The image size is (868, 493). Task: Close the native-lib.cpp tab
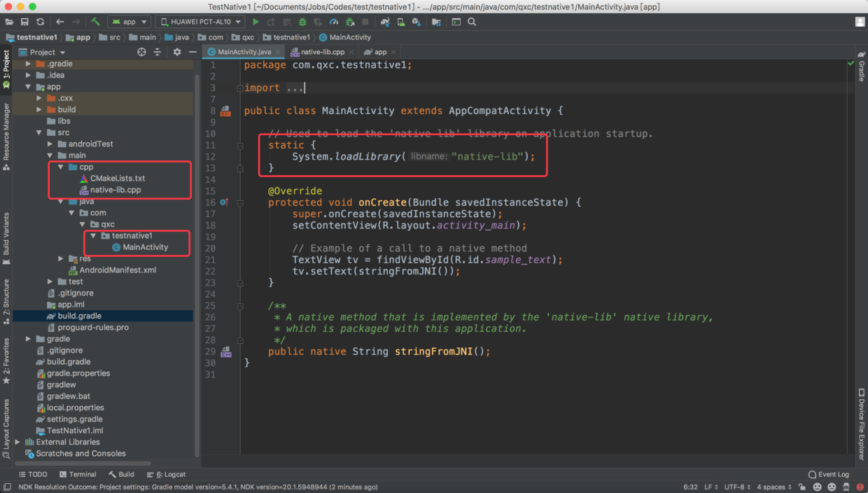[x=351, y=52]
